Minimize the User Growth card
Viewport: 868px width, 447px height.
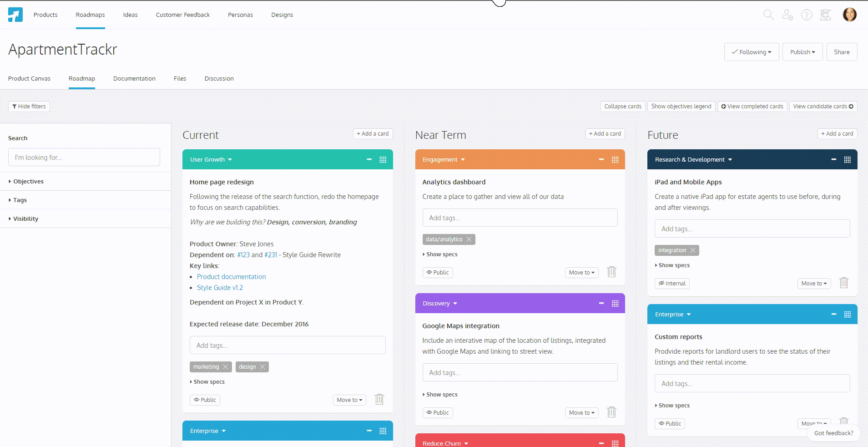click(x=369, y=160)
